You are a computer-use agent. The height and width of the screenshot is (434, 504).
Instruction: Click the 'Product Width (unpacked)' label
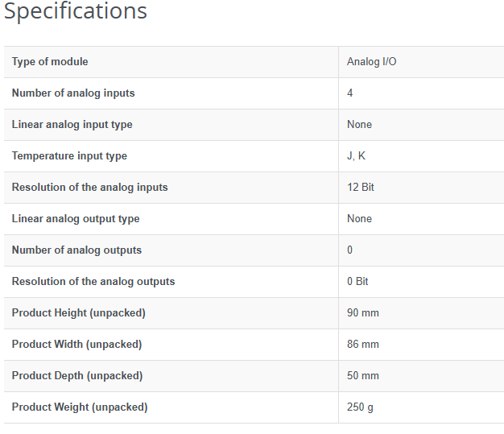pyautogui.click(x=76, y=345)
